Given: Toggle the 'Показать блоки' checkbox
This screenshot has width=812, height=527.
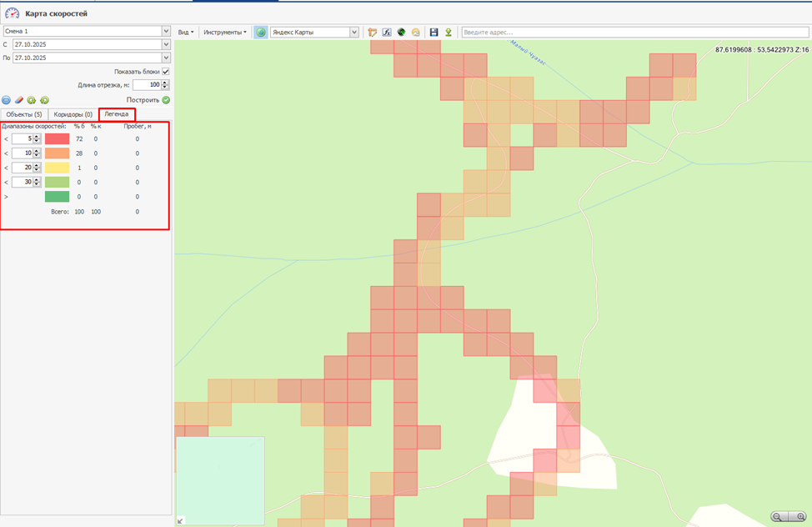Looking at the screenshot, I should click(166, 72).
